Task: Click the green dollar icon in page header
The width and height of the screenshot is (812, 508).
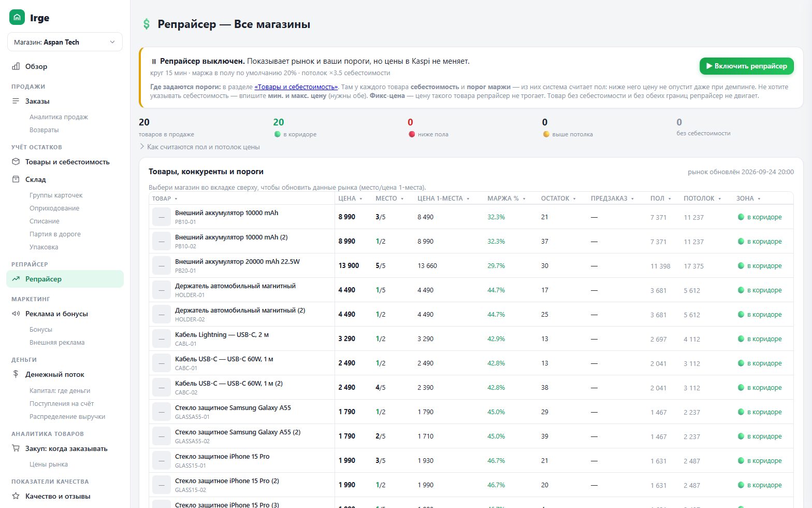Action: coord(147,24)
